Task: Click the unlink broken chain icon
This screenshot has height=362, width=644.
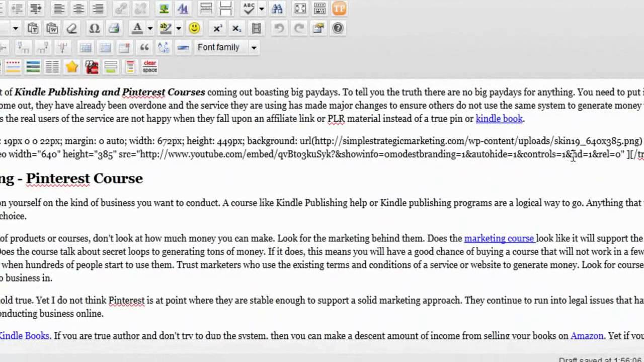Action: pos(141,9)
